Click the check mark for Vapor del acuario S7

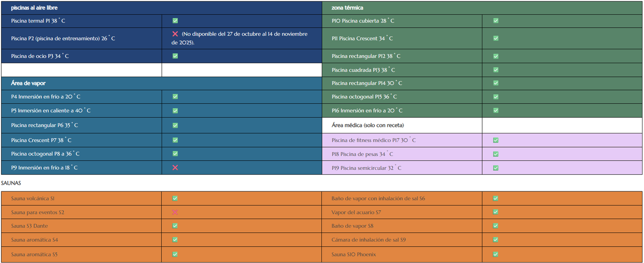496,212
